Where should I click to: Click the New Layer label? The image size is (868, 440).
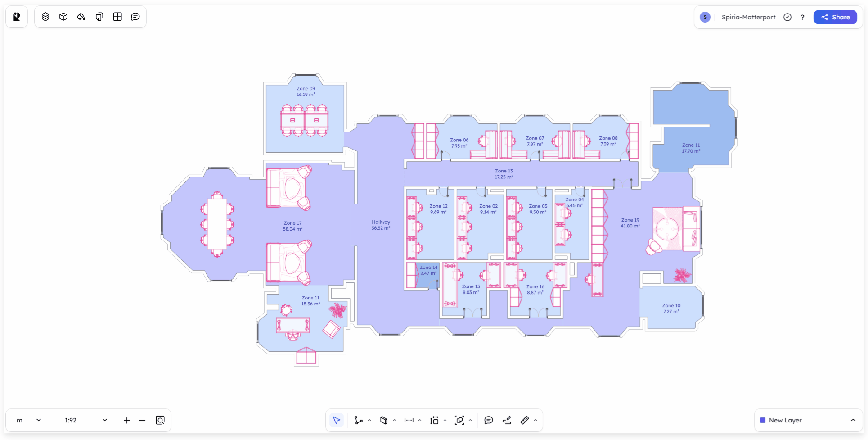tap(785, 420)
